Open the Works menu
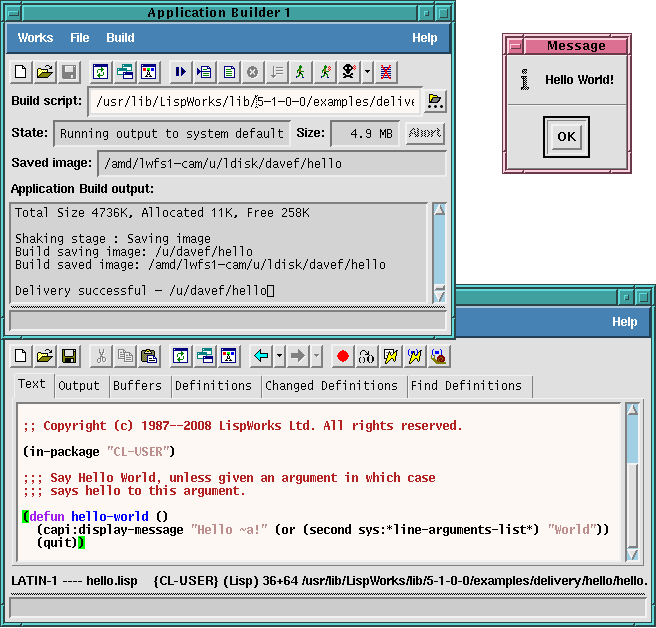 [x=35, y=38]
